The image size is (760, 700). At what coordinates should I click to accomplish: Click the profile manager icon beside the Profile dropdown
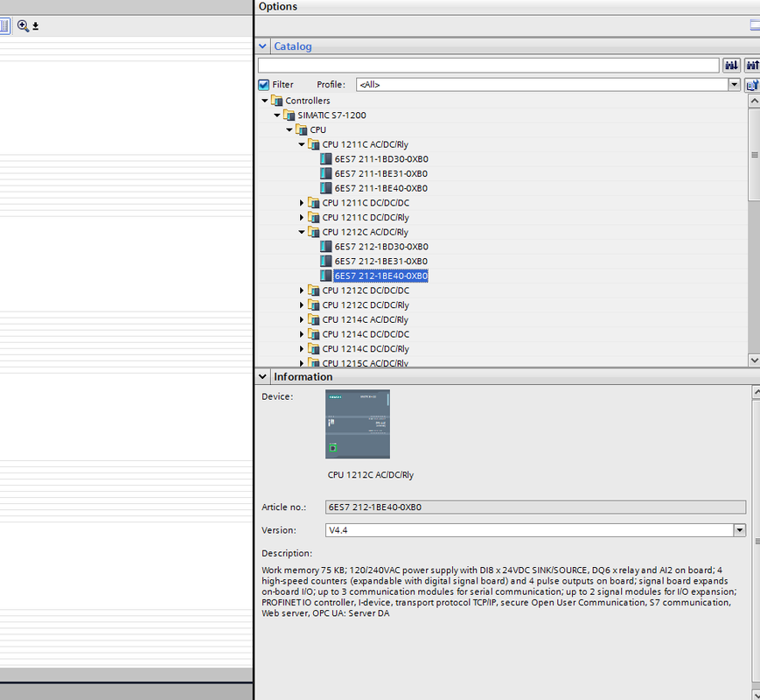[x=752, y=85]
